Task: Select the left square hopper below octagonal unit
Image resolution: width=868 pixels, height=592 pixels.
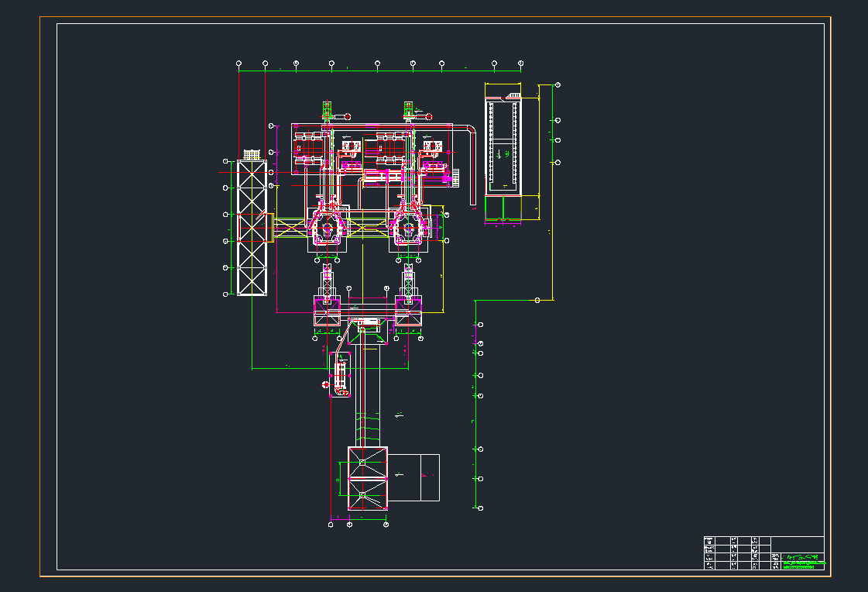Action: 327,311
